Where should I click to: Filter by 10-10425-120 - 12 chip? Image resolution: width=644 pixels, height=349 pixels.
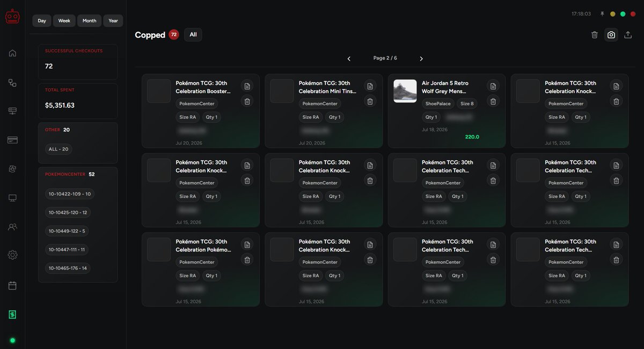pyautogui.click(x=68, y=212)
